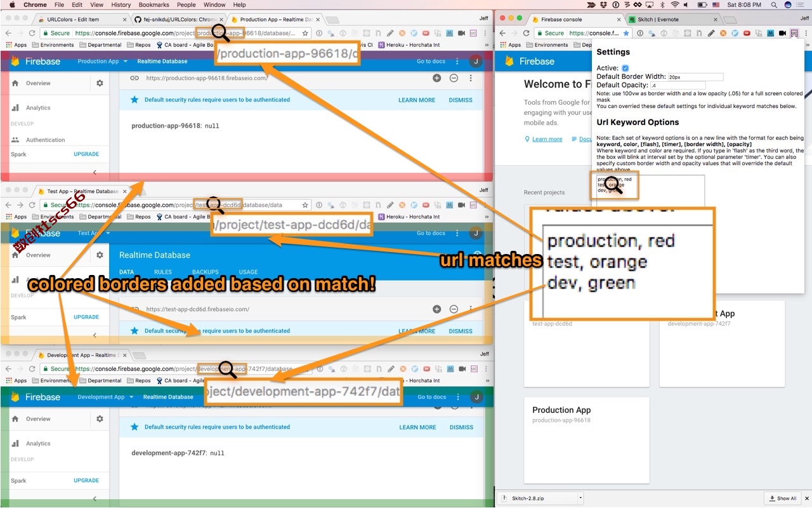The width and height of the screenshot is (812, 508).
Task: Click Go to docs in the Development App window
Action: [x=432, y=397]
